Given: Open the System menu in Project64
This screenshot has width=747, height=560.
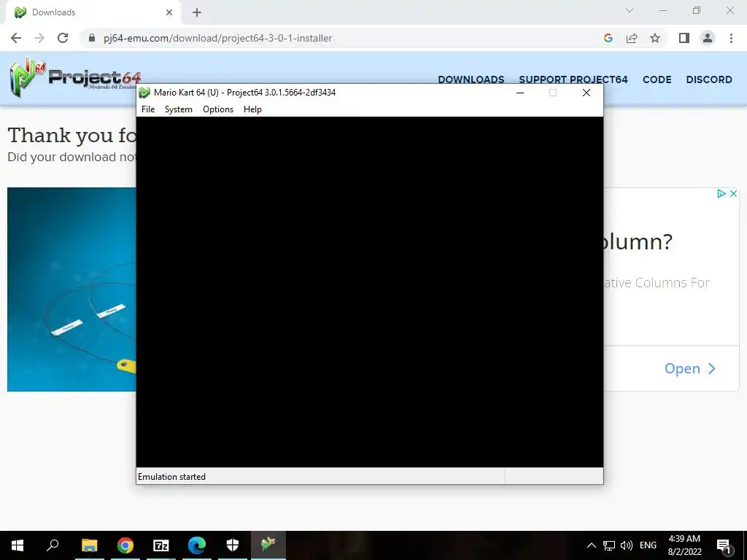Looking at the screenshot, I should (x=179, y=109).
